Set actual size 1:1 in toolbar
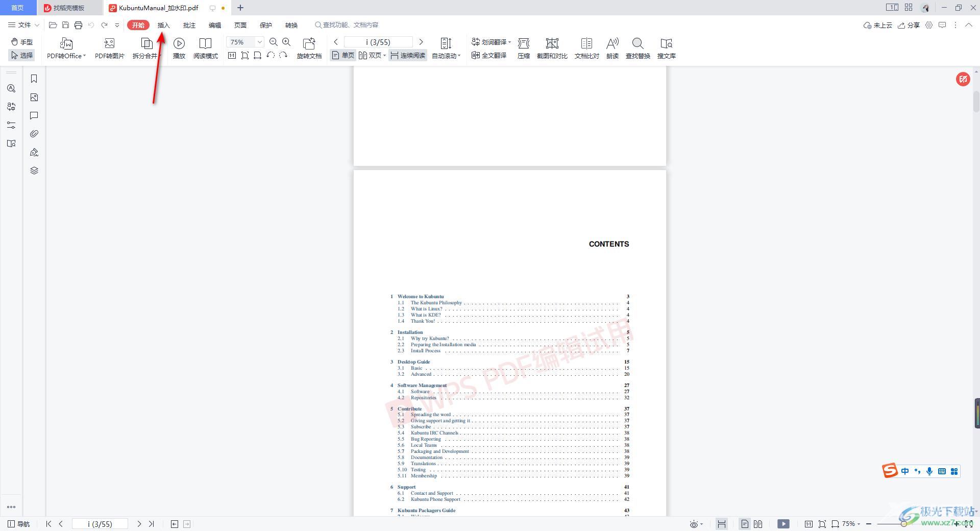Image resolution: width=980 pixels, height=531 pixels. [232, 55]
